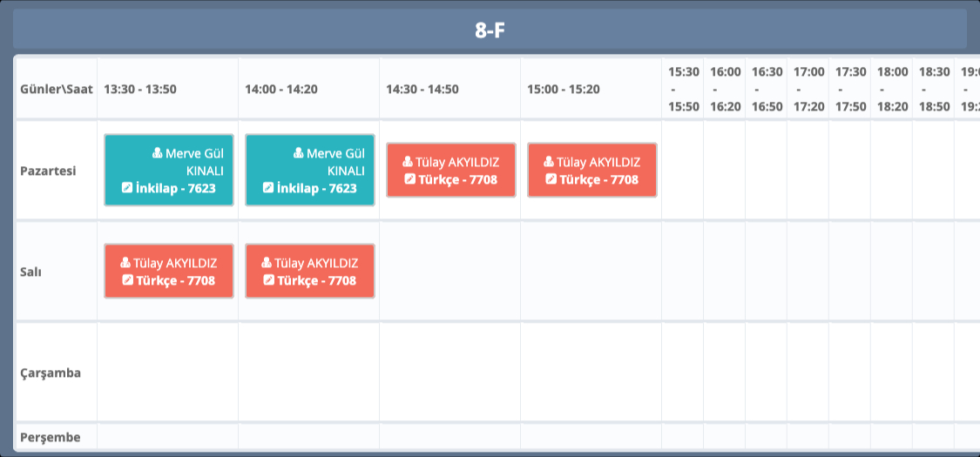This screenshot has height=457, width=980.
Task: Click empty Salı 14:30 - 14:50 cell
Action: (449, 272)
